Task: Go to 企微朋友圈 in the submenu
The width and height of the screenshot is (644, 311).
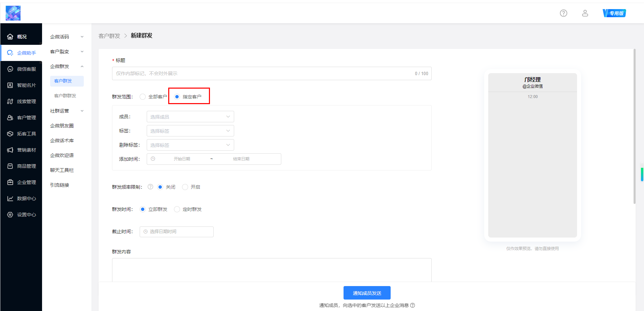Action: [62, 126]
